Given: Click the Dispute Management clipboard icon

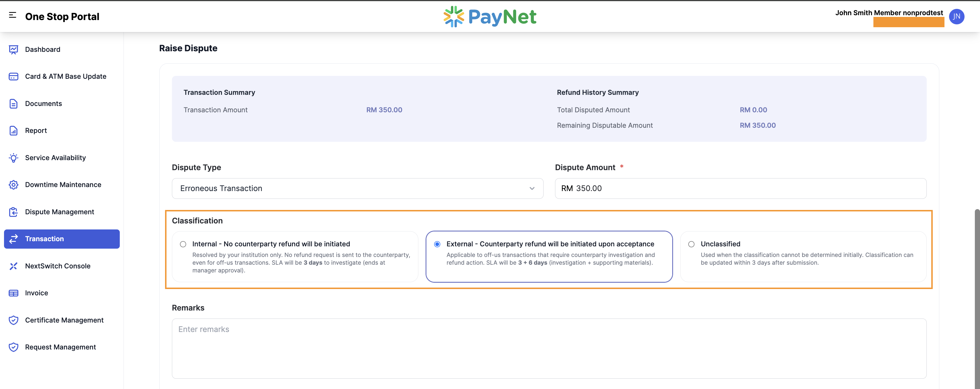Looking at the screenshot, I should point(13,212).
